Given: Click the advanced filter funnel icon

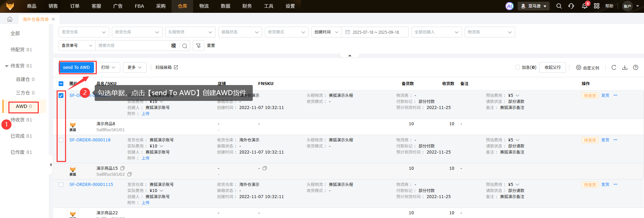Looking at the screenshot, I should pyautogui.click(x=198, y=46).
